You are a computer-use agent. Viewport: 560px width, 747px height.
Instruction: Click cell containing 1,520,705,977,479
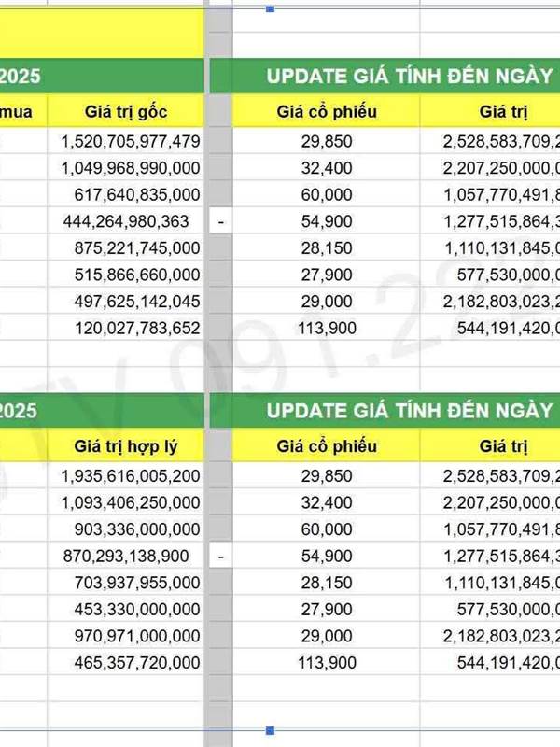tap(130, 141)
